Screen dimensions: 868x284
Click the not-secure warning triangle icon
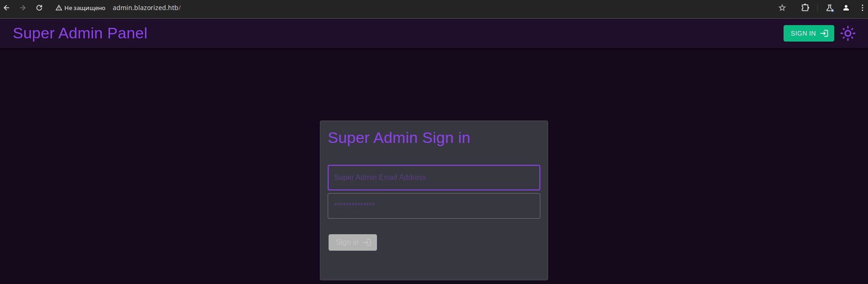coord(59,8)
